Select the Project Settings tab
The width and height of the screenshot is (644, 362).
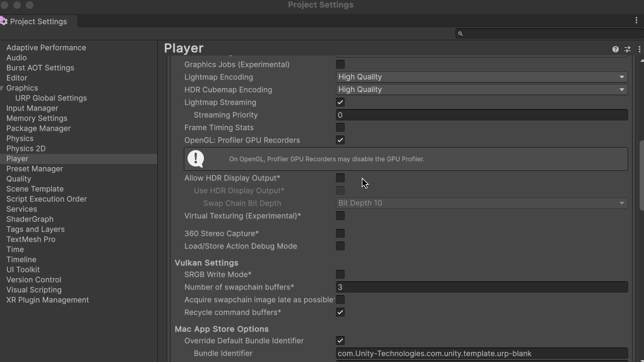click(38, 21)
